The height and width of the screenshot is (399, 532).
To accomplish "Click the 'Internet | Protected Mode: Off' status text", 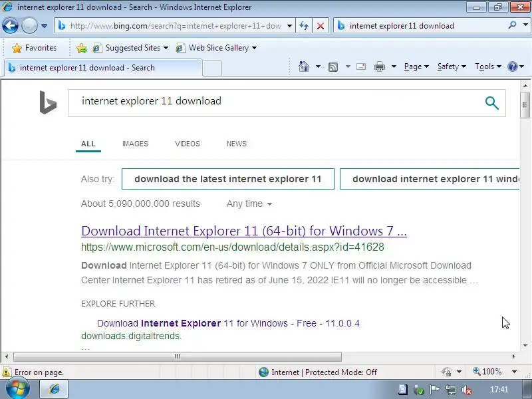I will coord(324,372).
